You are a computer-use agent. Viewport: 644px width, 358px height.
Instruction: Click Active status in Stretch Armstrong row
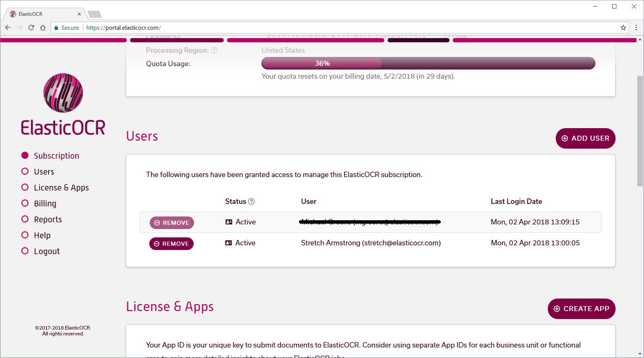point(245,243)
